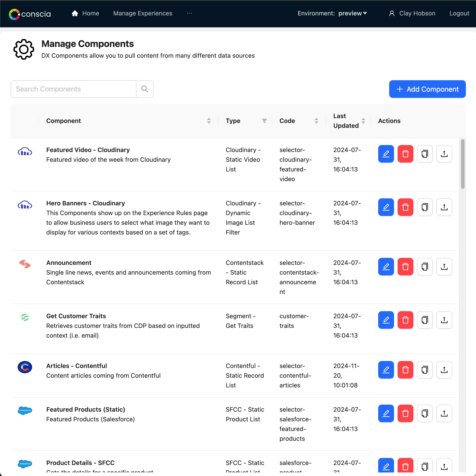Screen dimensions: 476x476
Task: Open Manage Experiences in the navbar
Action: (x=143, y=13)
